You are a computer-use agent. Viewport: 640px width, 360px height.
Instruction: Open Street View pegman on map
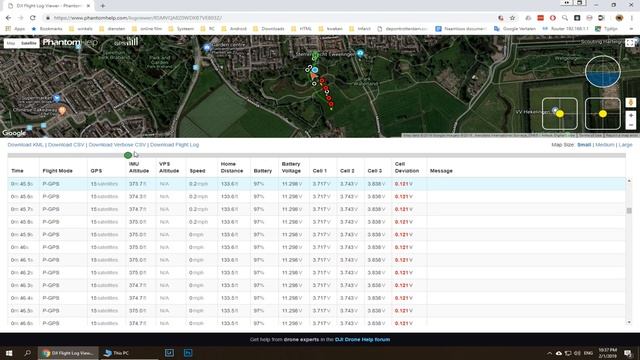pos(631,102)
